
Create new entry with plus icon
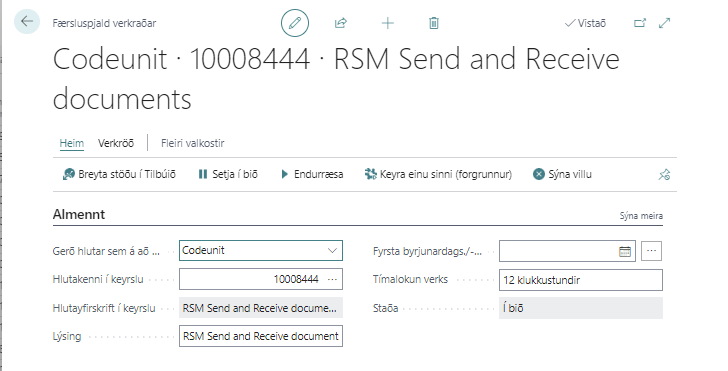click(x=388, y=23)
